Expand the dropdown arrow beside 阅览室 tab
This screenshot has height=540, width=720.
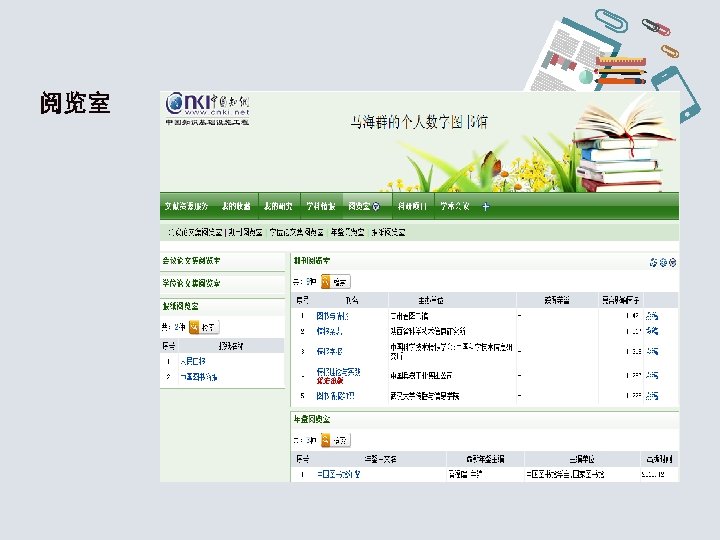click(x=376, y=207)
